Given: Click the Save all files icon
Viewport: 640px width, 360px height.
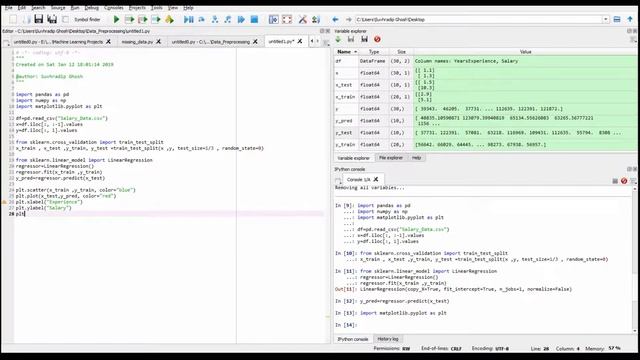Looking at the screenshot, I should 52,19.
